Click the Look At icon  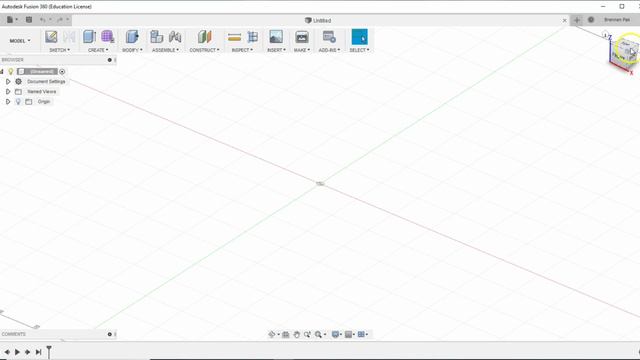tap(286, 334)
